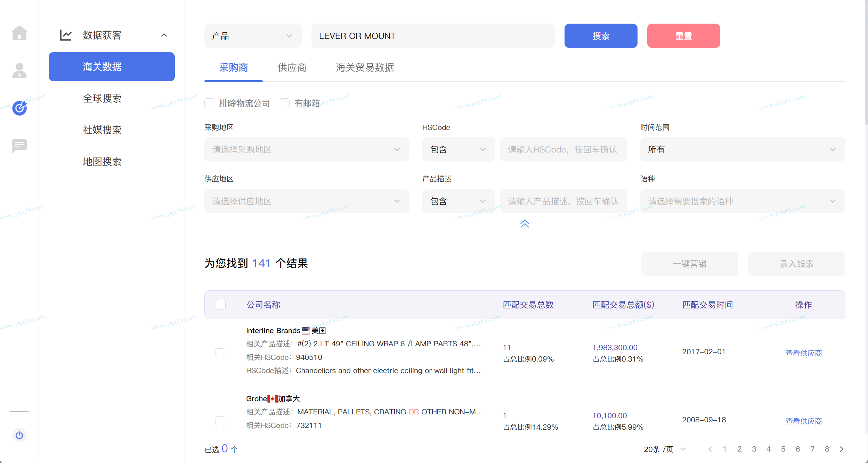868x463 pixels.
Task: Go to page 6
Action: [x=798, y=449]
